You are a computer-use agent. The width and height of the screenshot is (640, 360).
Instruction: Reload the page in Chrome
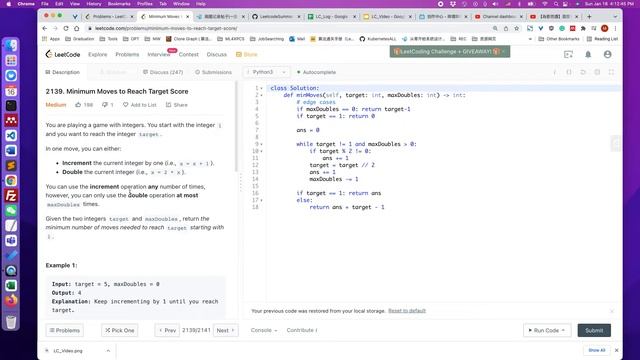coord(66,28)
